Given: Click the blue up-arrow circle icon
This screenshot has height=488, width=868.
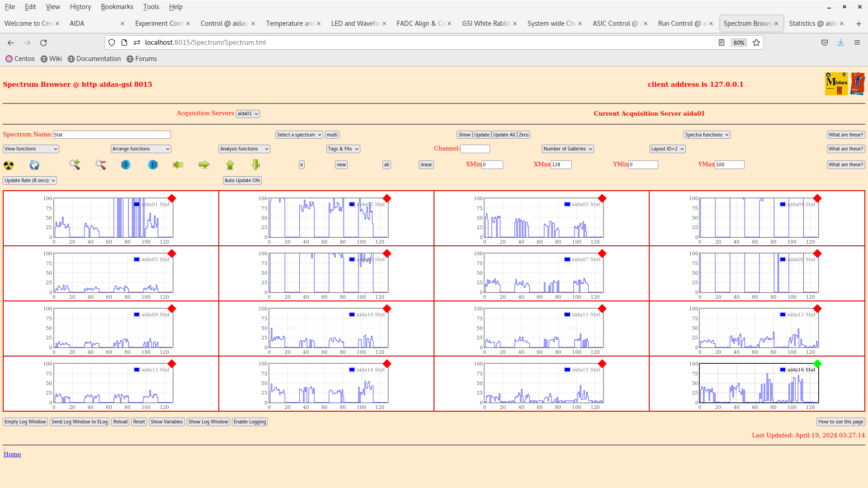Looking at the screenshot, I should click(153, 165).
